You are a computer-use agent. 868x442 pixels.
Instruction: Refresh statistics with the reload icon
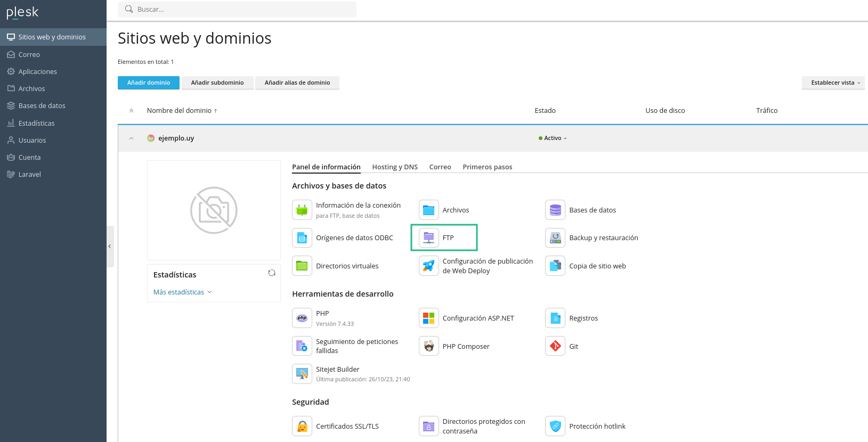[x=272, y=273]
